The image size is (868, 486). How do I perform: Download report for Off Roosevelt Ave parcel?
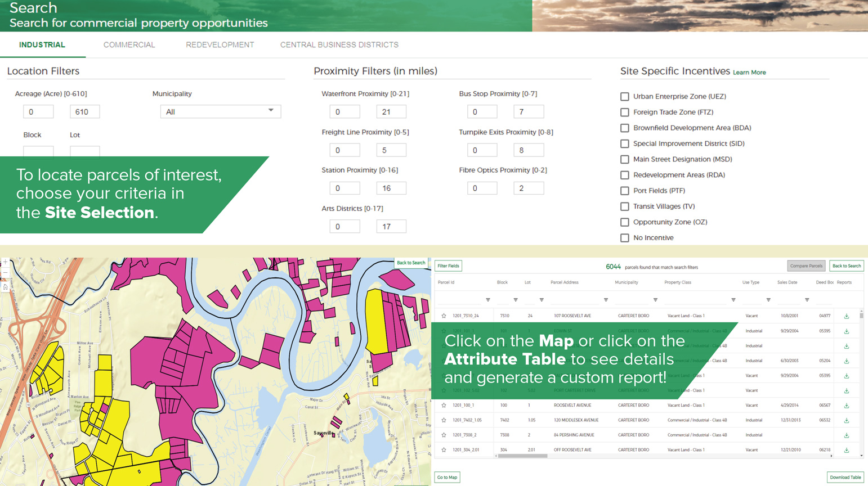846,450
